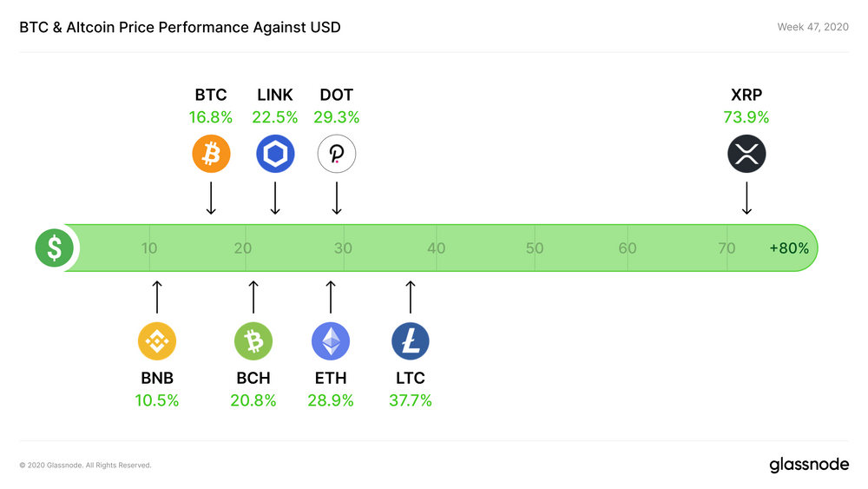Click the upward arrow above the BNB icon
This screenshot has height=489, width=868.
click(157, 297)
